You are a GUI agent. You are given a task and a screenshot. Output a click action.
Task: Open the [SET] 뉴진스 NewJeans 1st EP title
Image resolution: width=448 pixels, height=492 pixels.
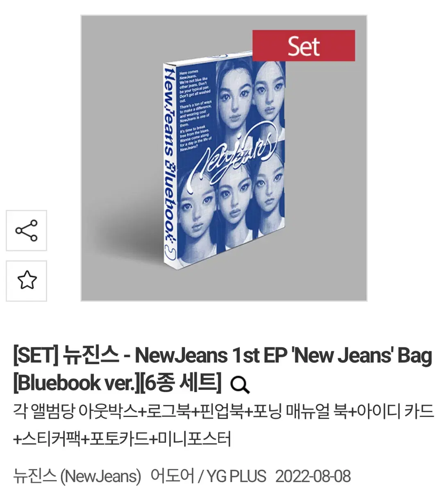tap(223, 355)
